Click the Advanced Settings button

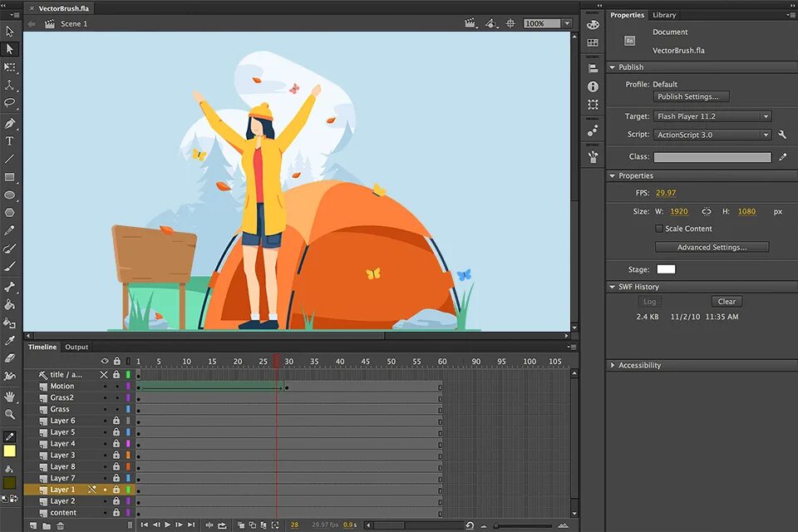[712, 247]
